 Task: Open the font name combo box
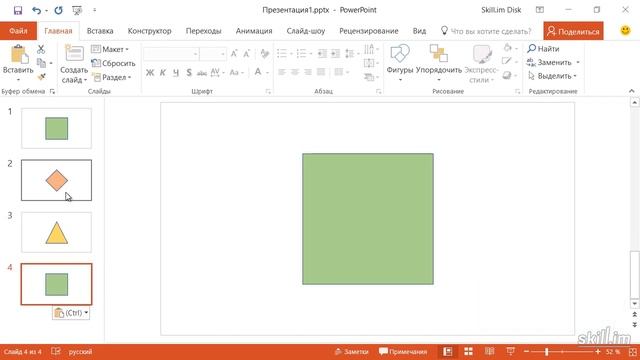[x=171, y=54]
